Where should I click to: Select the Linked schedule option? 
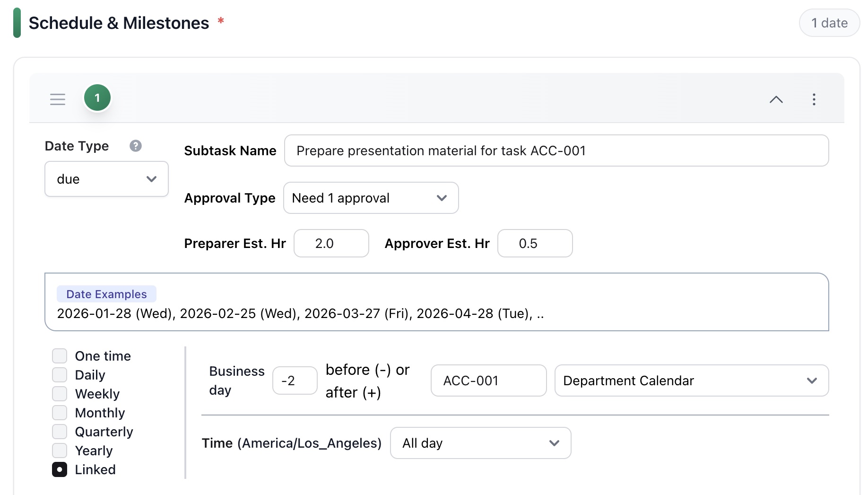click(x=60, y=469)
